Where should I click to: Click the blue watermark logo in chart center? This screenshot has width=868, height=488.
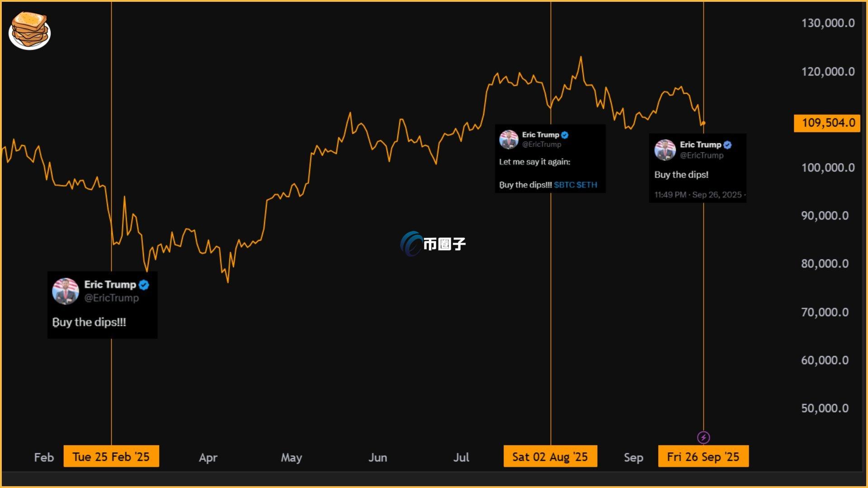410,244
